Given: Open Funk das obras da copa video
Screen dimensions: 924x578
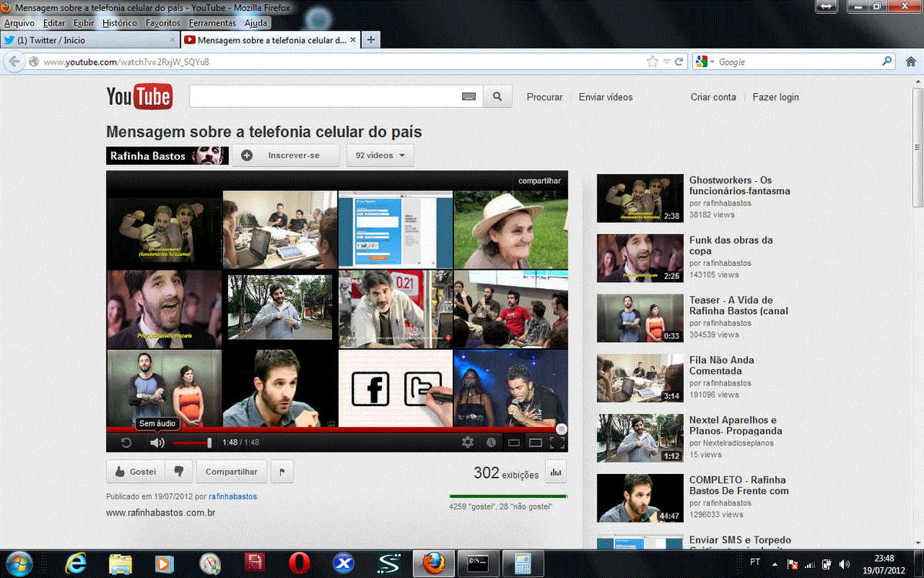Looking at the screenshot, I should pyautogui.click(x=640, y=258).
